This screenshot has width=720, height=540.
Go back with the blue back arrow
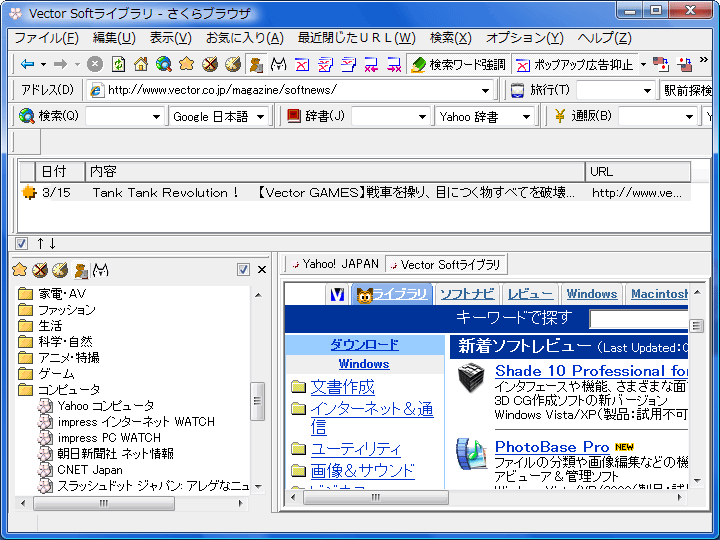28,64
